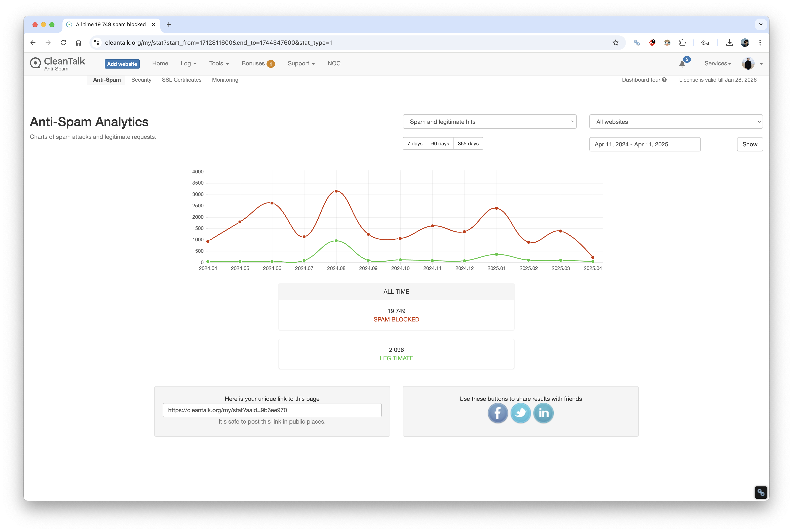
Task: Bookmark this page with star icon
Action: pyautogui.click(x=616, y=43)
